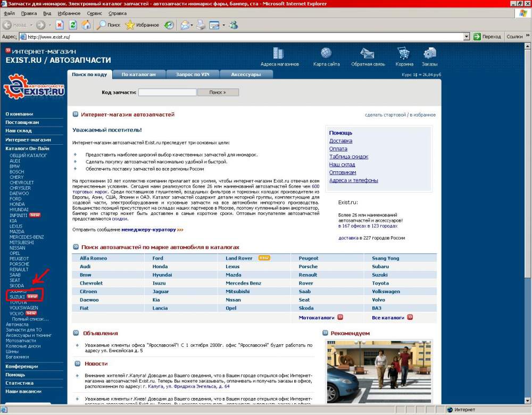Open SUZUKI in sidebar catalog list

[x=17, y=297]
